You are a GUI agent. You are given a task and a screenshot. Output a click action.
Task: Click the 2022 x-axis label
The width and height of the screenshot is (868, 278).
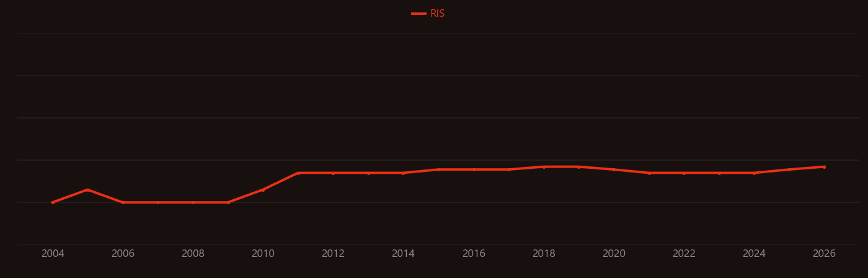[x=684, y=254]
